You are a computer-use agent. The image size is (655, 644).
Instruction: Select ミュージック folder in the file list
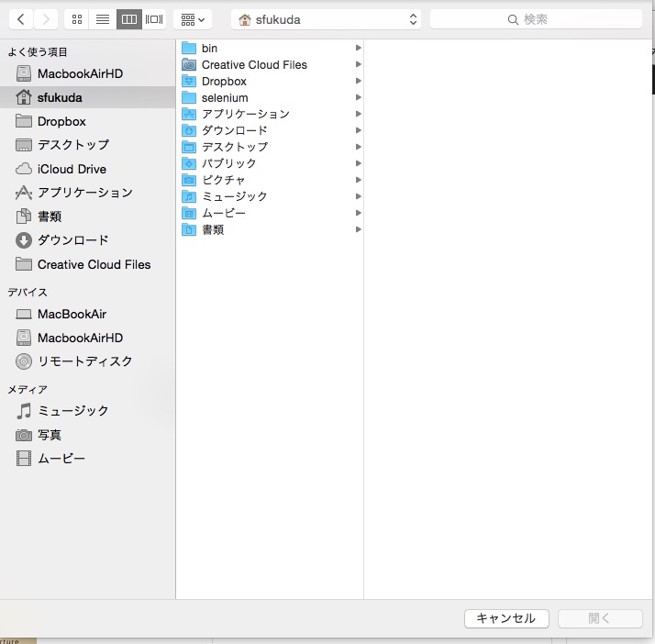click(270, 196)
